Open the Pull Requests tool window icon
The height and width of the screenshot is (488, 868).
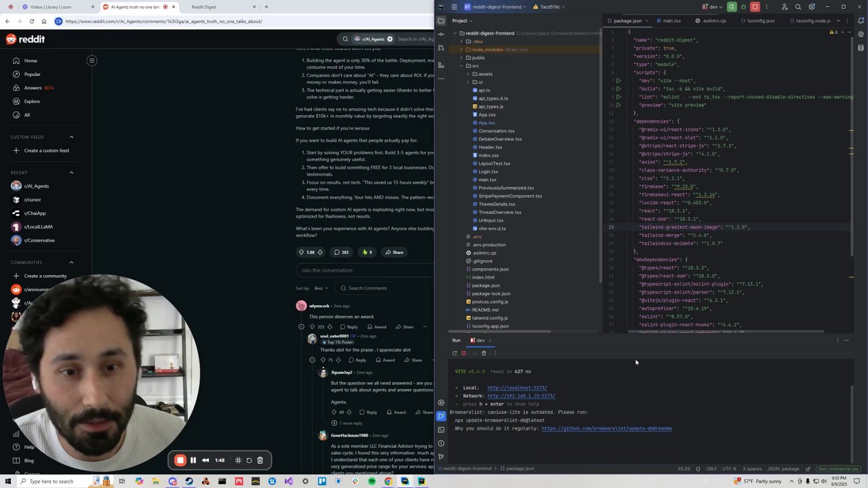pyautogui.click(x=441, y=47)
